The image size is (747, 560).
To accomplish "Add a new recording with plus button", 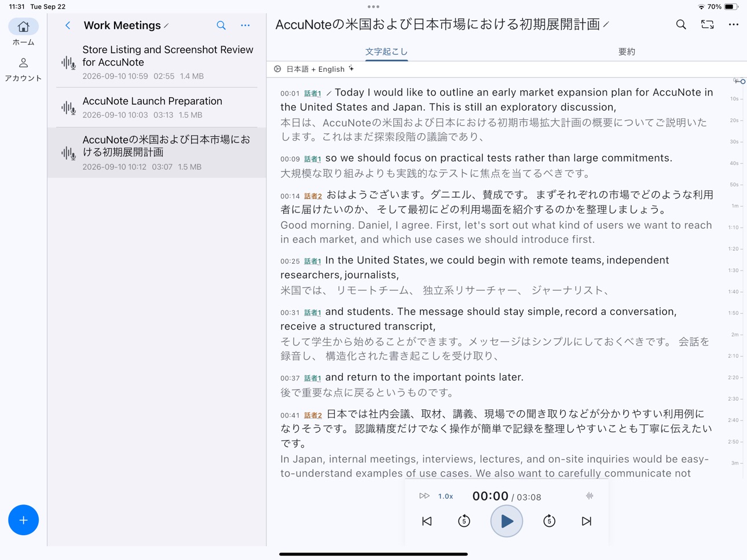I will point(23,520).
